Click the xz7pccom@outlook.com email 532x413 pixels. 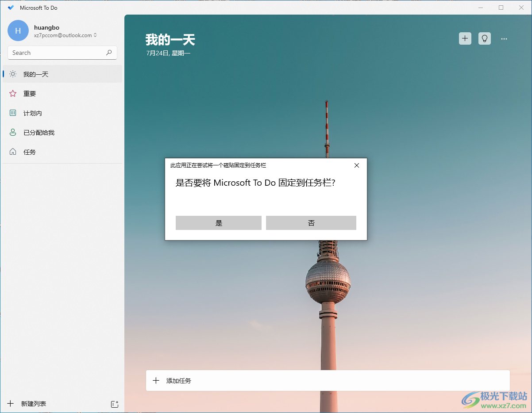pyautogui.click(x=63, y=35)
